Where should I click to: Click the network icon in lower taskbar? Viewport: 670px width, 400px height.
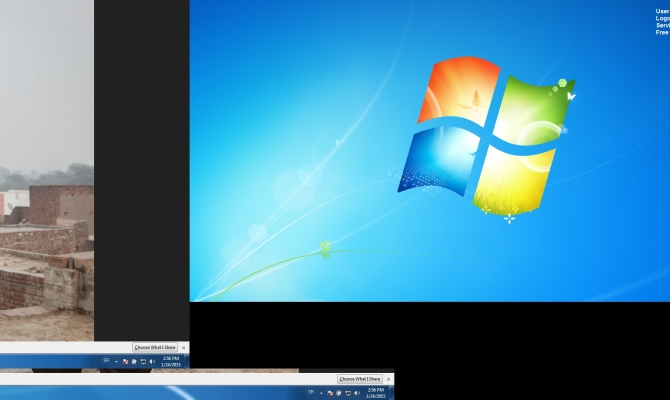348,392
